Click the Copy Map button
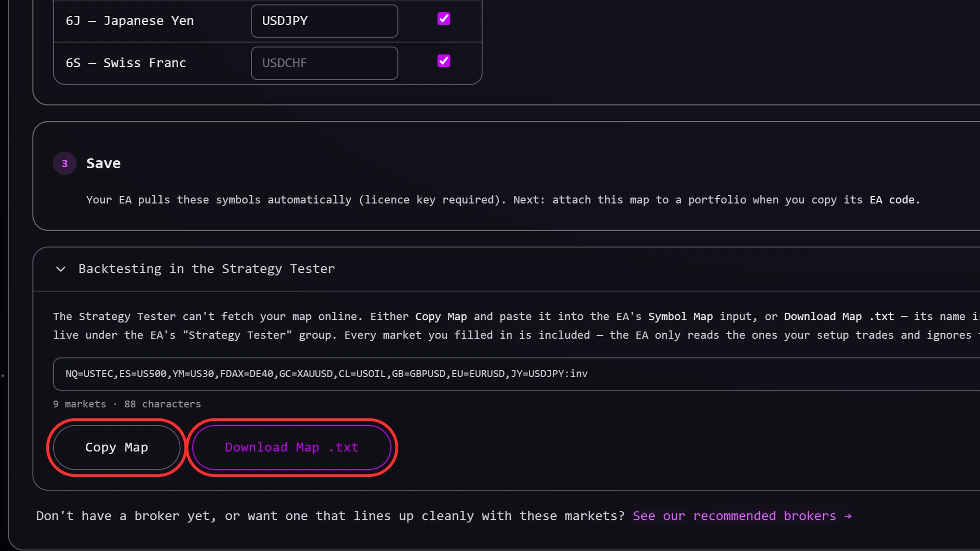Viewport: 980px width, 551px height. (x=116, y=447)
